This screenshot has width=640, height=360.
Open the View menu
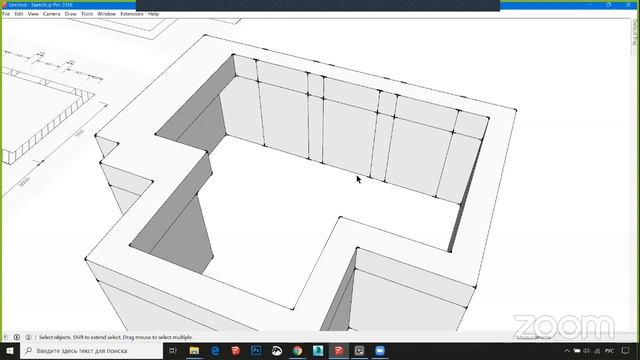click(x=33, y=14)
